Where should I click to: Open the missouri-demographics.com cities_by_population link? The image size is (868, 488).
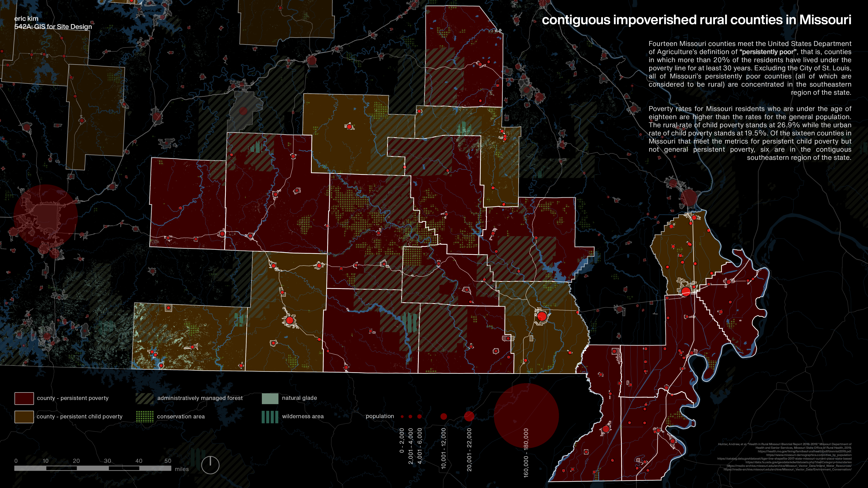pyautogui.click(x=809, y=455)
